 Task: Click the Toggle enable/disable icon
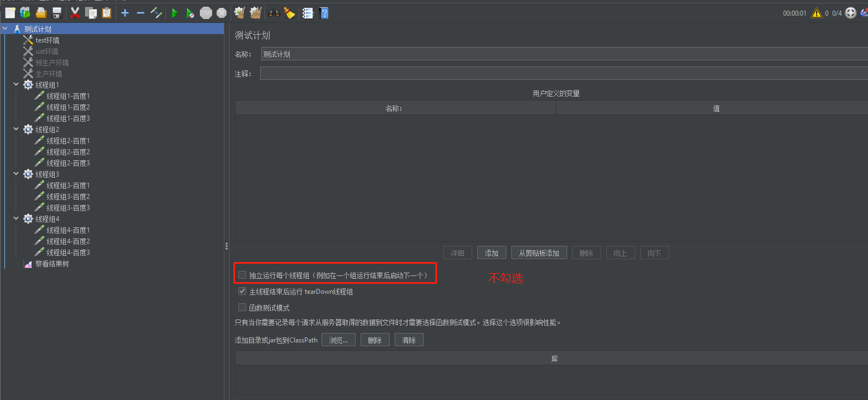coord(156,13)
